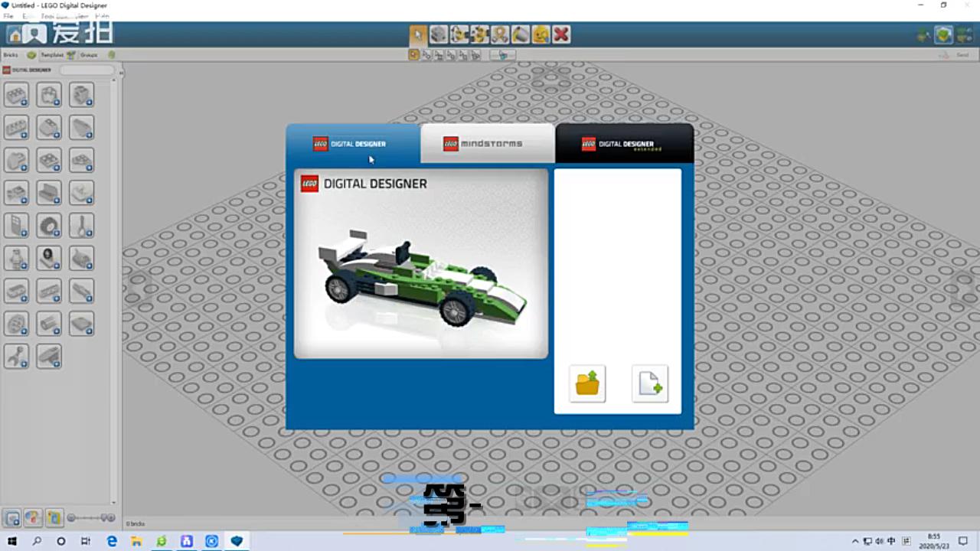Screen dimensions: 980x551
Task: Open the first basic bricks category
Action: point(16,95)
